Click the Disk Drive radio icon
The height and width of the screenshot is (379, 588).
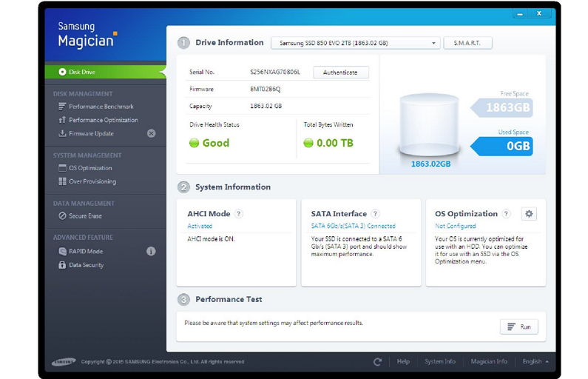(x=62, y=72)
